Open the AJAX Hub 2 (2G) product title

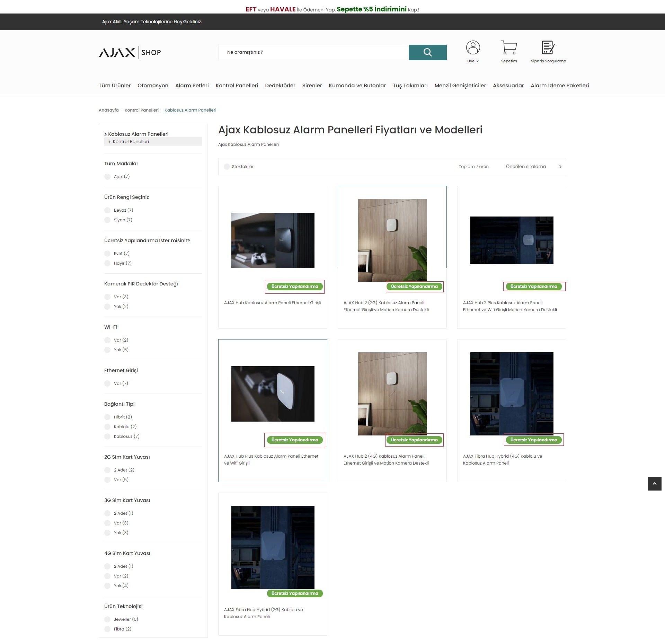(386, 306)
